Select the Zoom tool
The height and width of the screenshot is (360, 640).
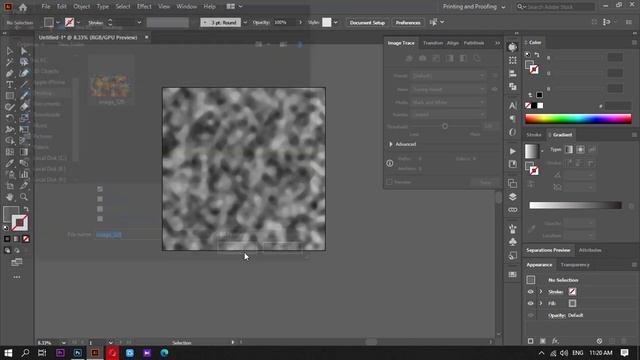pos(24,197)
